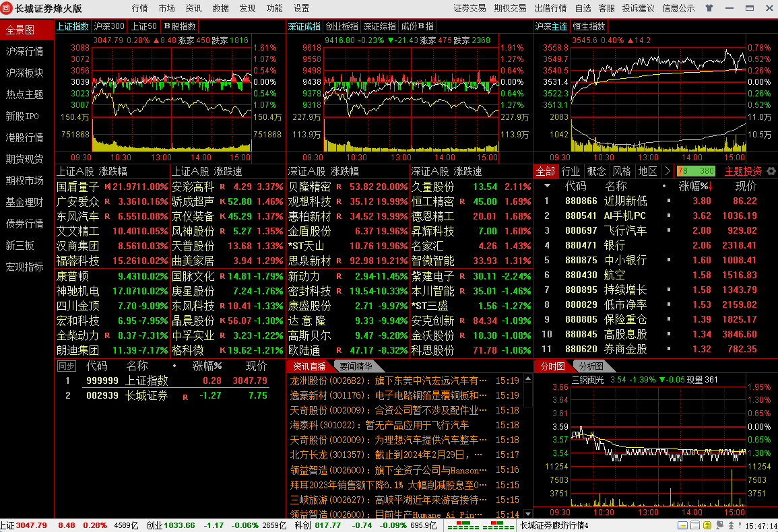Open the gear settings icon beside 主题投资
This screenshot has height=532, width=778.
click(771, 171)
